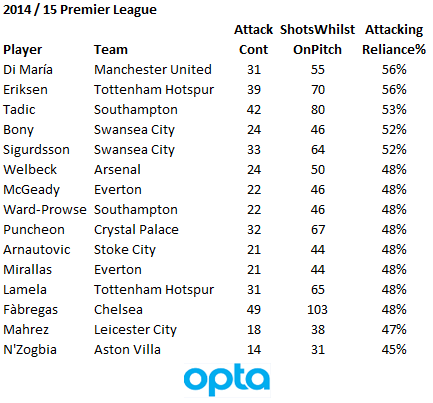Select the 2014 / 15 Premier League title

(x=80, y=10)
